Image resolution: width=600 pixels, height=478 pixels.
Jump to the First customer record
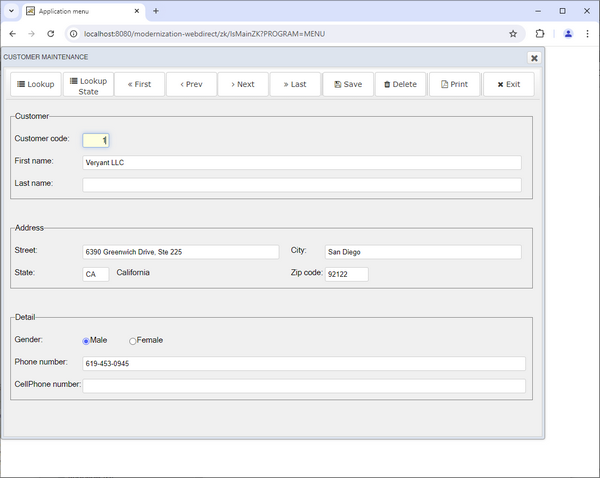pos(139,84)
